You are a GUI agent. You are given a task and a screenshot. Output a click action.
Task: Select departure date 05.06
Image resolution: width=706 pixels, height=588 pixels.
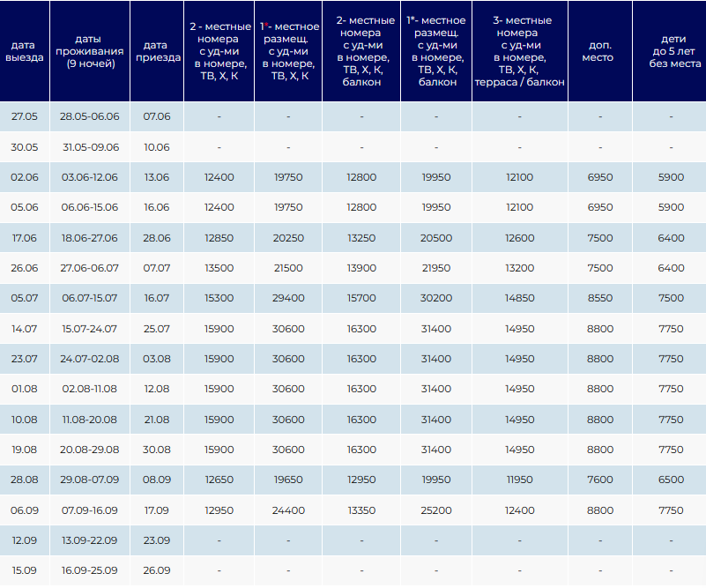tap(25, 207)
